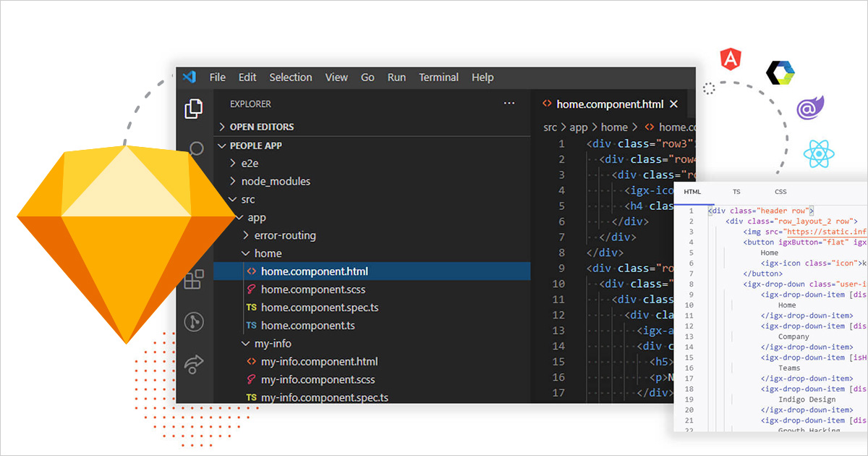Click the app breadcrumb segment
868x456 pixels.
click(579, 127)
